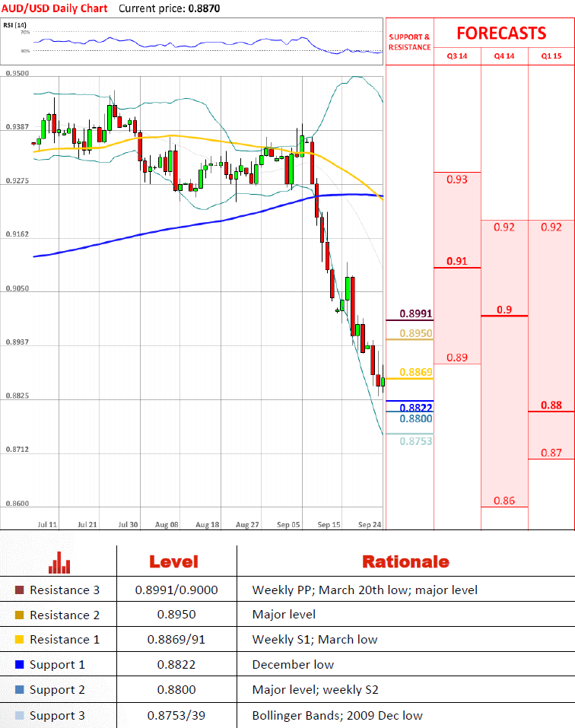Image resolution: width=575 pixels, height=728 pixels.
Task: Click the 0.8800 level cell in table
Action: point(176,690)
